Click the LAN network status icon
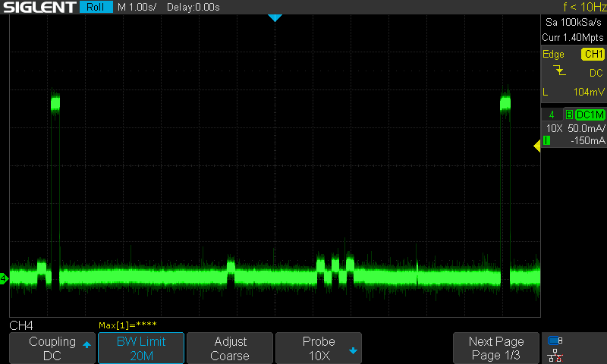Image resolution: width=607 pixels, height=364 pixels. pyautogui.click(x=555, y=355)
